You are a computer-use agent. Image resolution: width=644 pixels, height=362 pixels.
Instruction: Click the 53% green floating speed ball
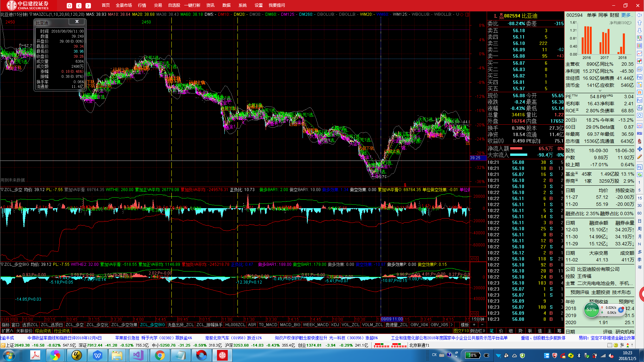[x=591, y=310]
